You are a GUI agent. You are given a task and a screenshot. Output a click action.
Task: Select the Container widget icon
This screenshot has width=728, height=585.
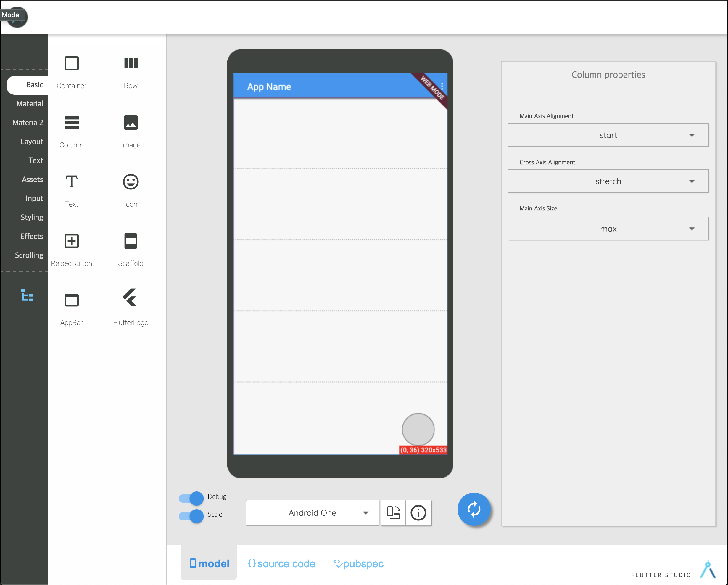pos(71,63)
